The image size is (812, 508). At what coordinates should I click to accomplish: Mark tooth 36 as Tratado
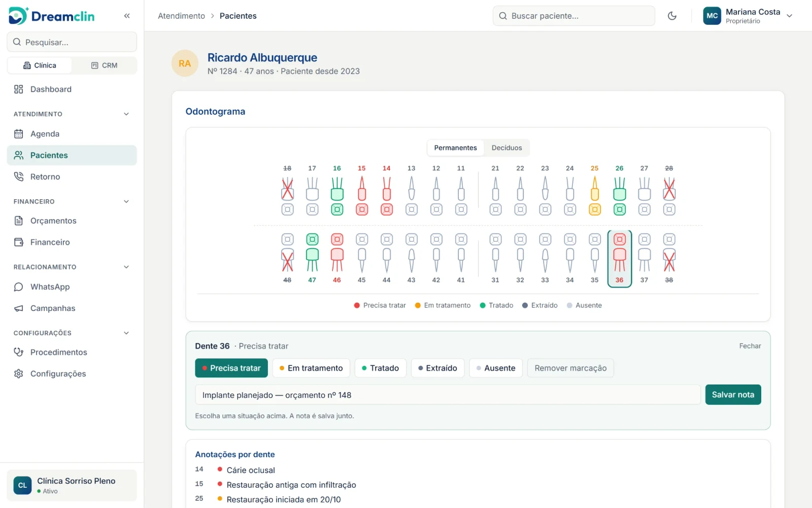click(381, 368)
